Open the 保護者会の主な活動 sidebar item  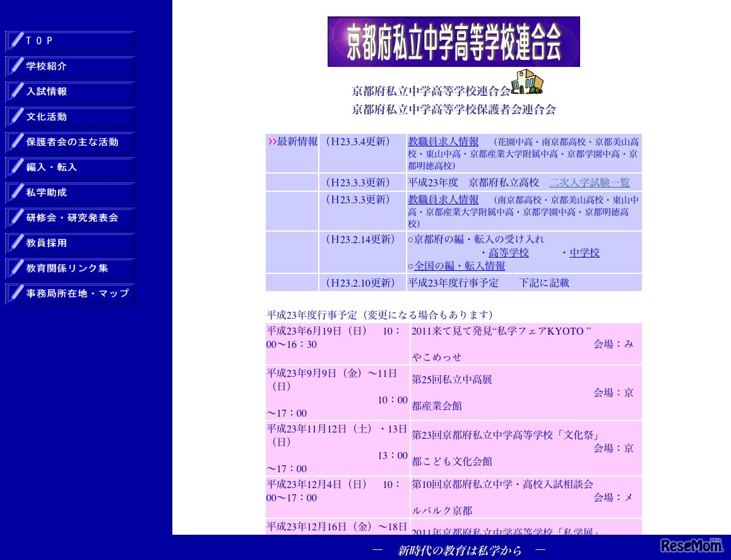coord(69,142)
